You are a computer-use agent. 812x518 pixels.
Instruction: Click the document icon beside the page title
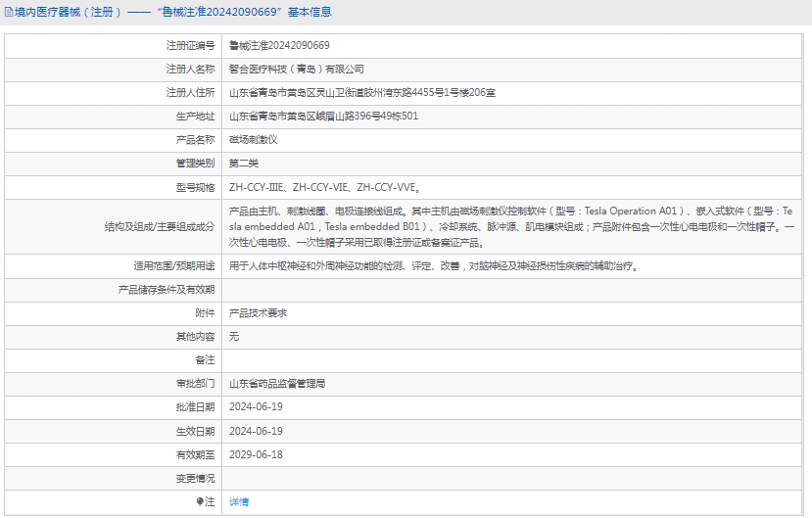[x=9, y=13]
